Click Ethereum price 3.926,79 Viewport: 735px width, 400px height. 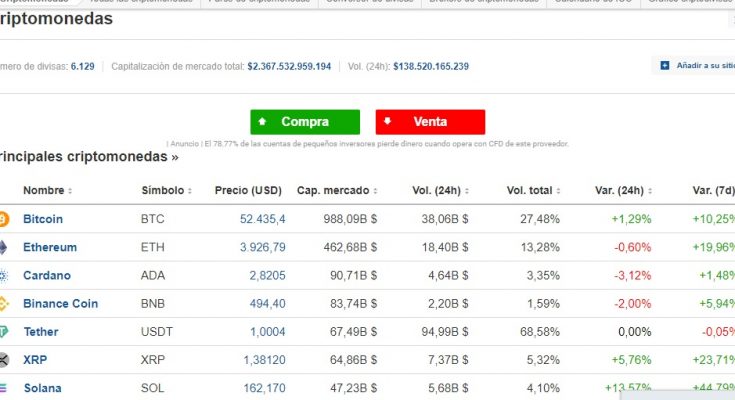[262, 247]
